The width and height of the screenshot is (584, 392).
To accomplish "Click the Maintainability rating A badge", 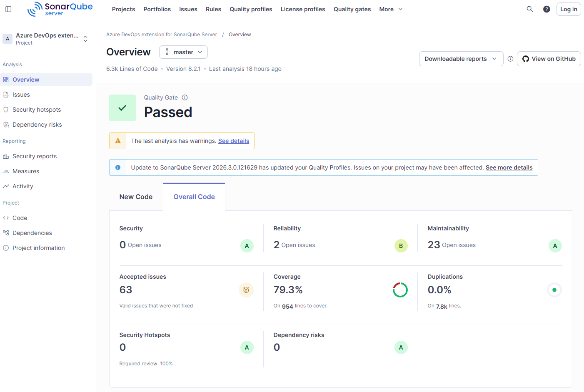I will 555,246.
